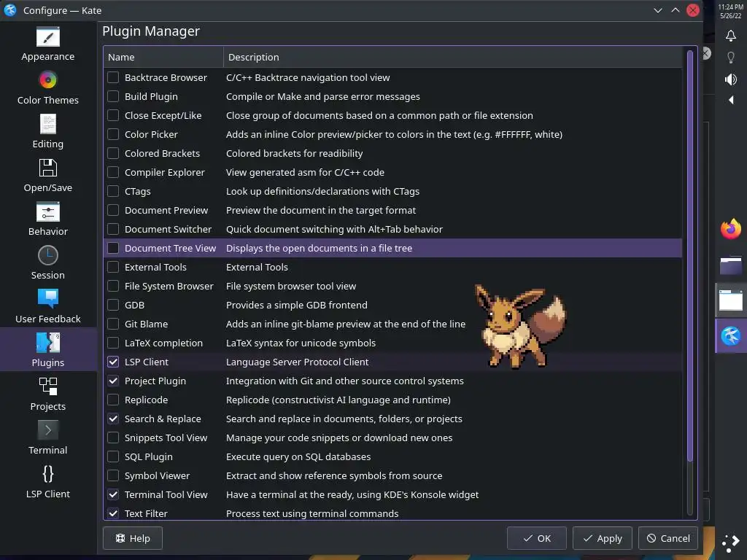Open the Editing settings page
Viewport: 747px width, 560px height.
[x=47, y=133]
